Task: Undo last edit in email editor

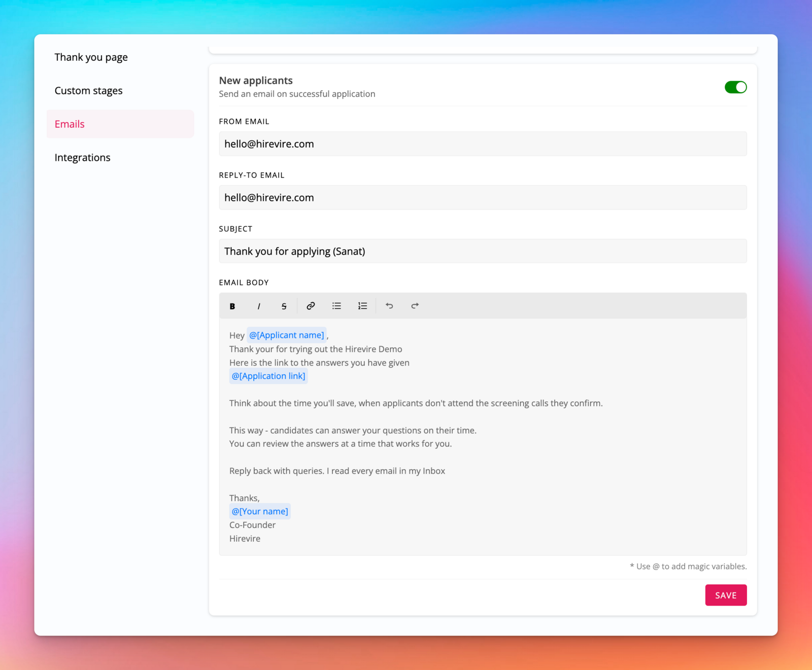Action: [389, 306]
